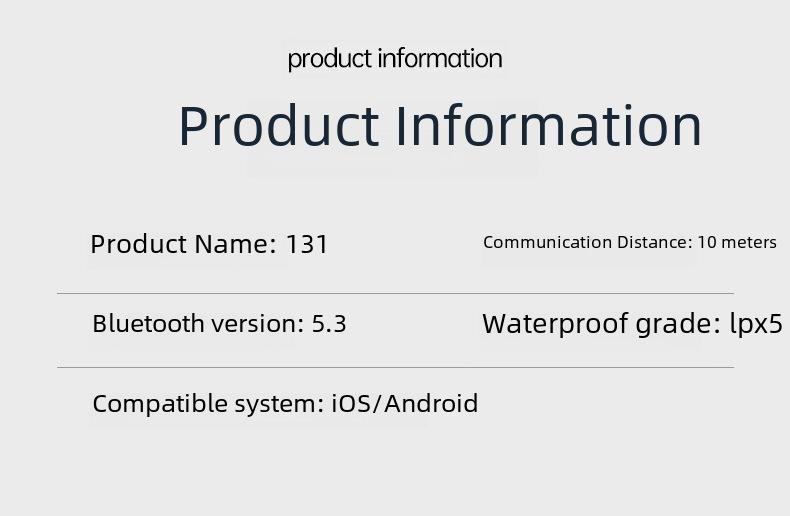Click the word "Communication"

[548, 242]
